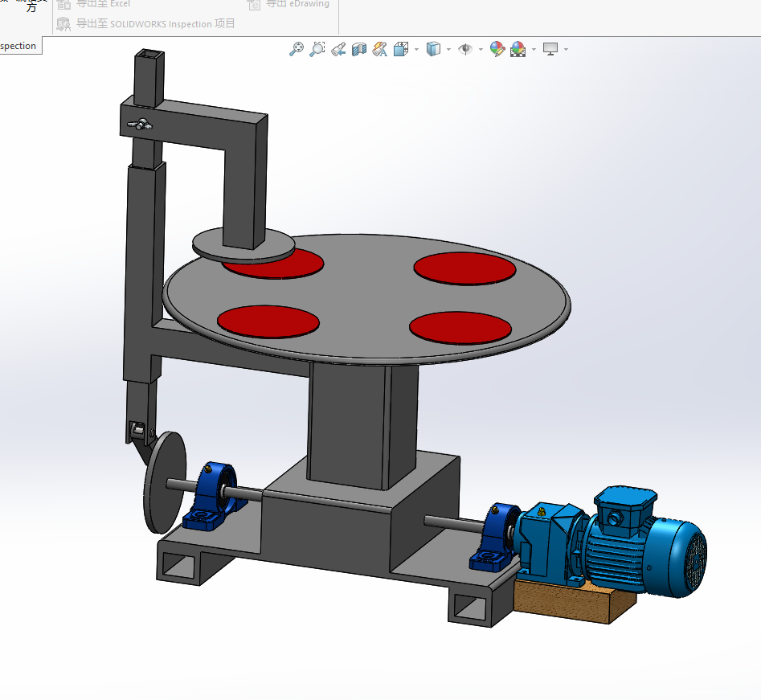Toggle the Section View tool
This screenshot has width=761, height=700.
point(359,49)
